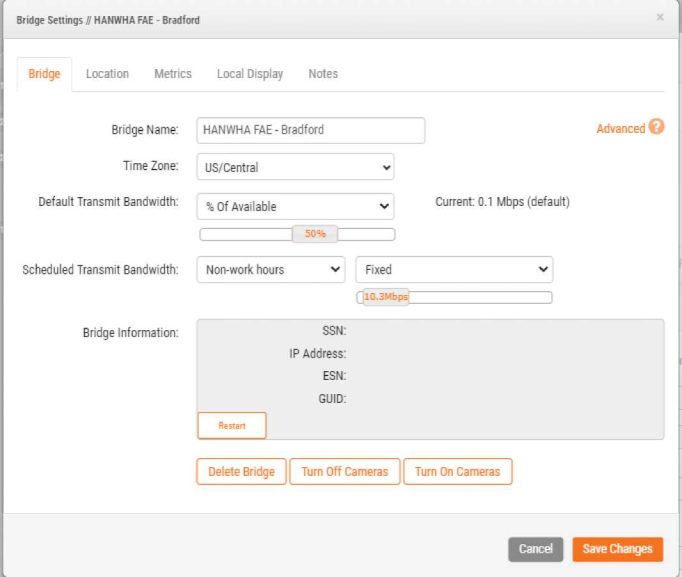The image size is (682, 577).
Task: Click the Advanced help question mark icon
Action: (x=656, y=127)
